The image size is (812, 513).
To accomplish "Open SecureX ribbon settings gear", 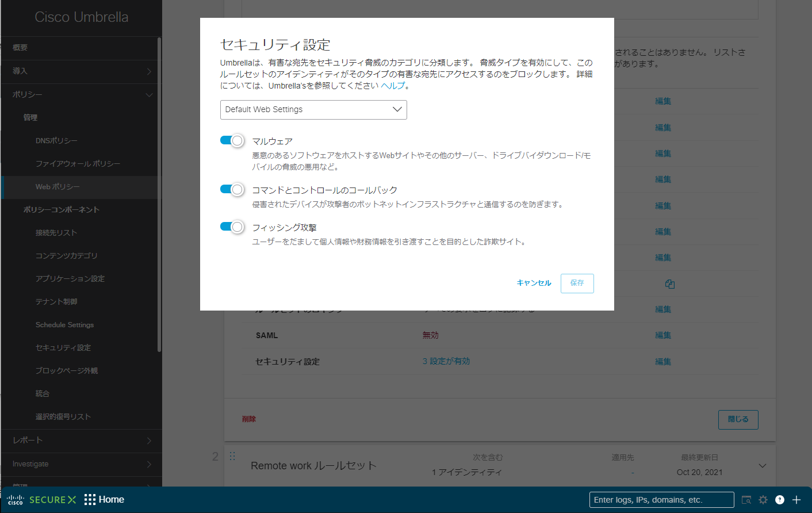I will (x=763, y=500).
